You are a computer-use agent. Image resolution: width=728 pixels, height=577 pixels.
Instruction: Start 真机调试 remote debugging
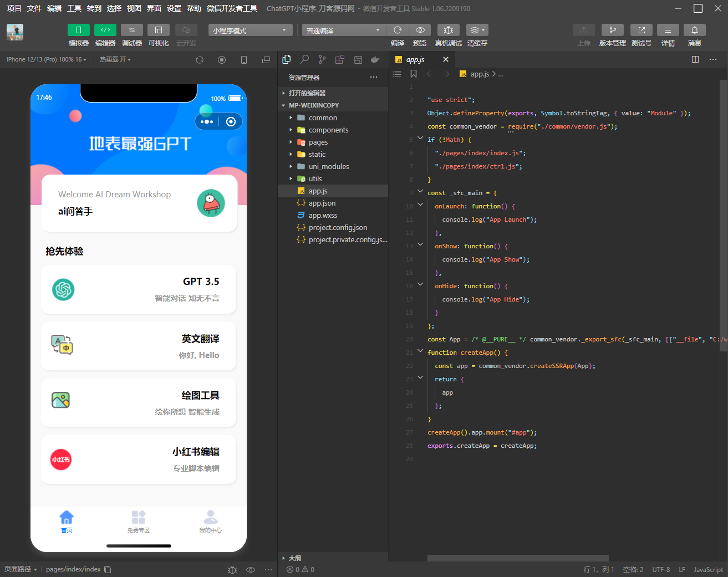pyautogui.click(x=448, y=29)
